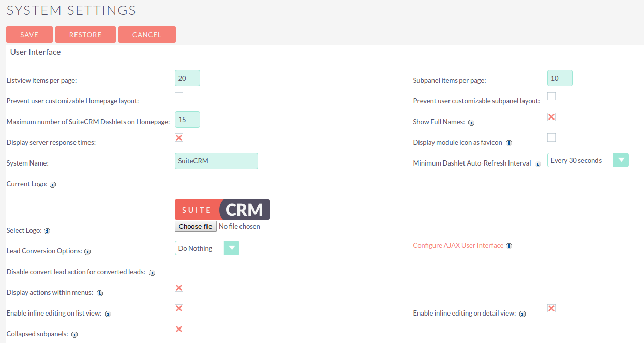The height and width of the screenshot is (343, 644).
Task: Click Choose file button for logo
Action: tap(196, 227)
